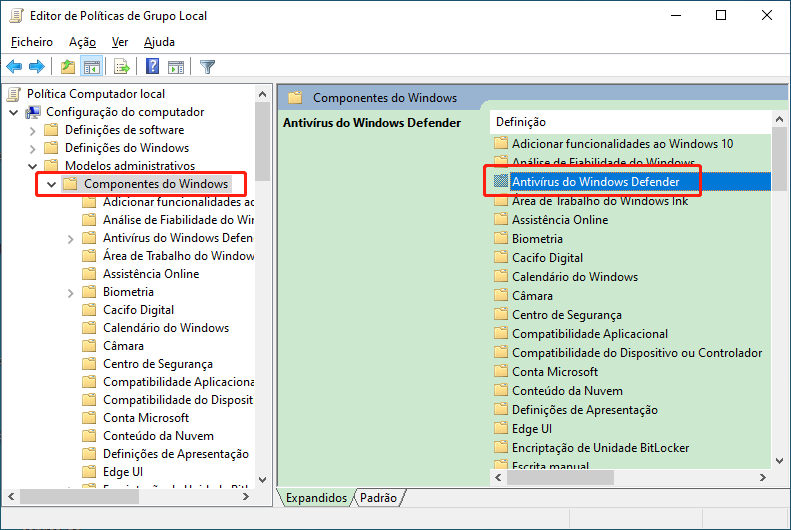Click tree pane scroll down arrow
Screen dimensions: 791x530
coord(262,479)
